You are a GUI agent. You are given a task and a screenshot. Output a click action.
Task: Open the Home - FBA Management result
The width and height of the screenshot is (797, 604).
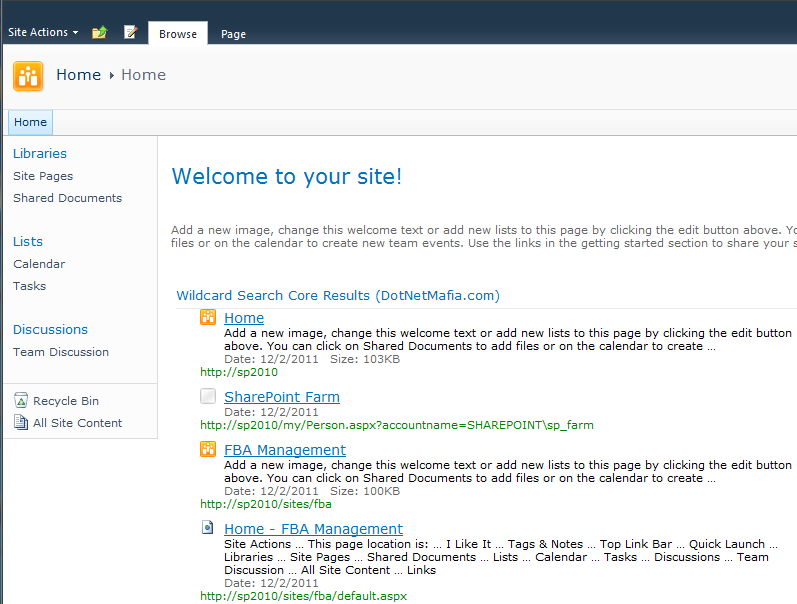(x=314, y=529)
